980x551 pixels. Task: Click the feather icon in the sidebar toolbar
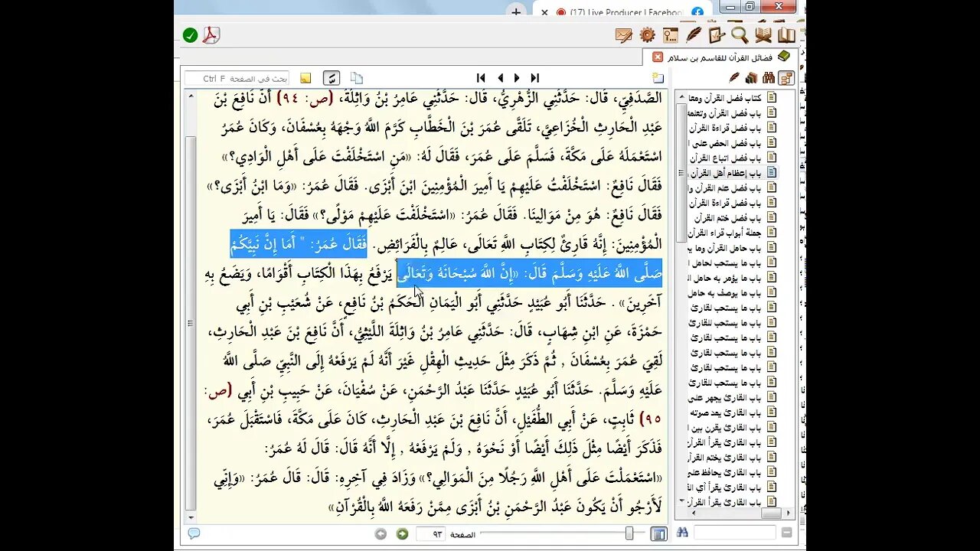[734, 77]
